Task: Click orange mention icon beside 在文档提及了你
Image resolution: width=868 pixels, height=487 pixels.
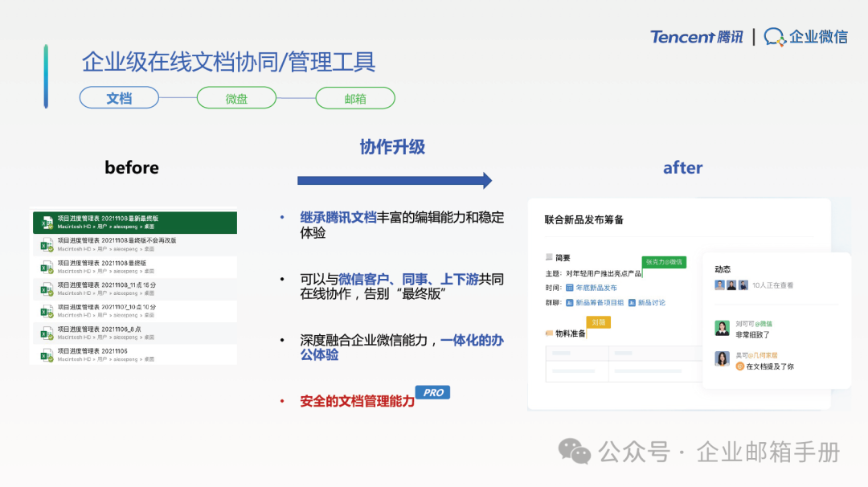Action: pyautogui.click(x=739, y=366)
